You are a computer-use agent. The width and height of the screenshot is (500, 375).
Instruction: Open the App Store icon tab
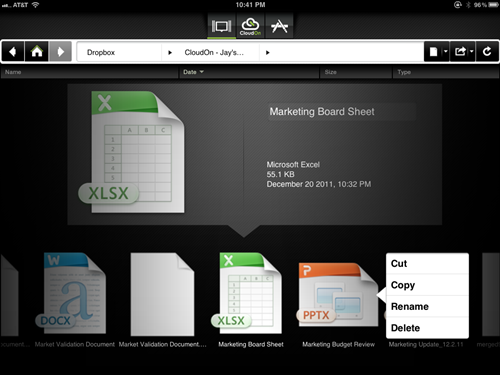[279, 26]
